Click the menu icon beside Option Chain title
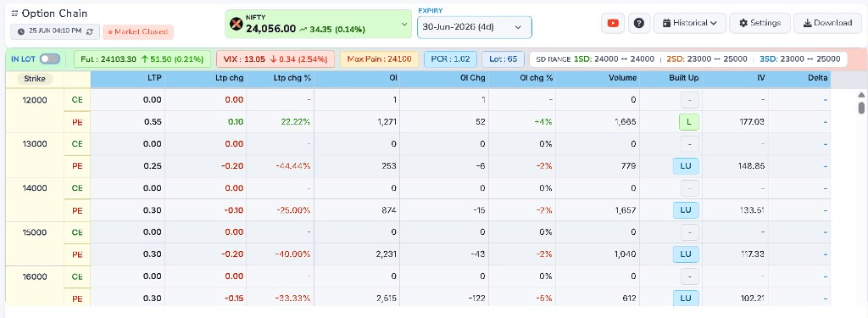This screenshot has width=868, height=318. pos(14,14)
